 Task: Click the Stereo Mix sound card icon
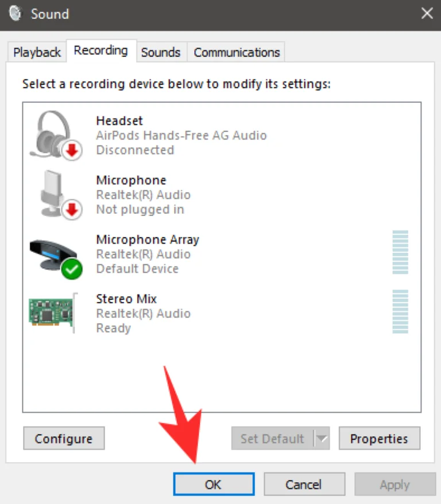(x=52, y=313)
